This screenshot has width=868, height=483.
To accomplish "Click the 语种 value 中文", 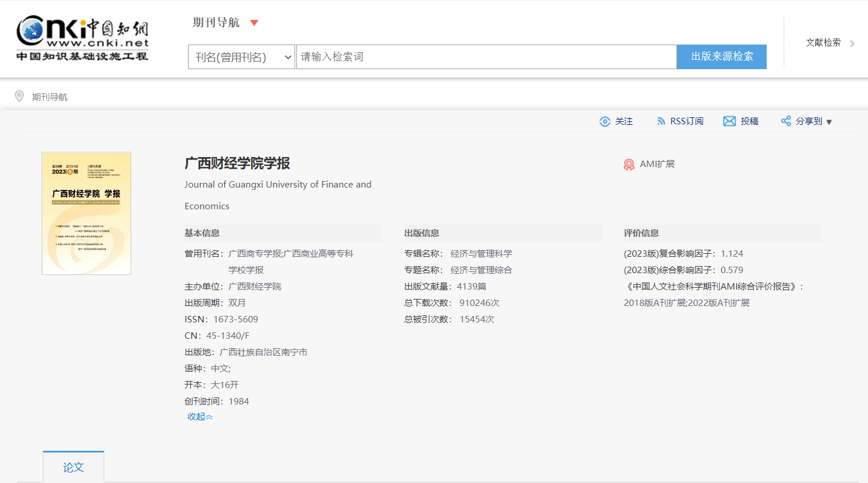I will pos(220,369).
